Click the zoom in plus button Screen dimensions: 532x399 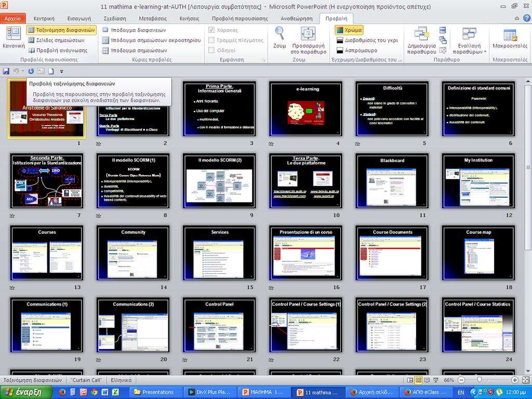[x=515, y=380]
